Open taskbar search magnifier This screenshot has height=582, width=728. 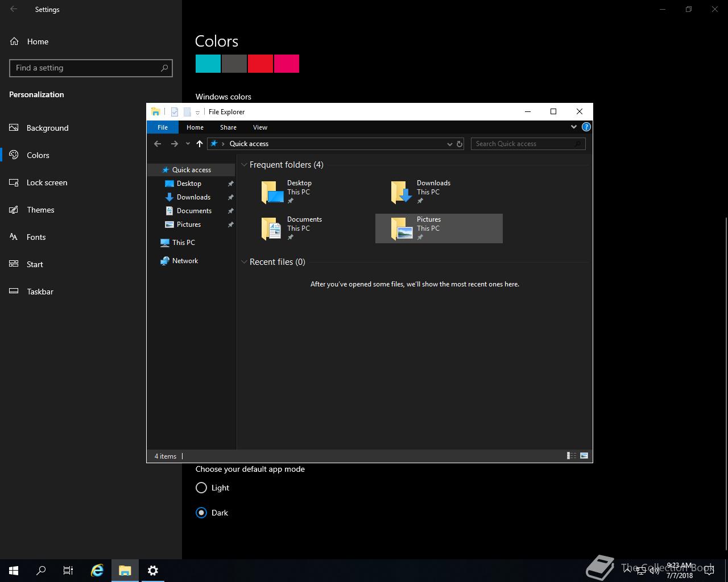[41, 571]
